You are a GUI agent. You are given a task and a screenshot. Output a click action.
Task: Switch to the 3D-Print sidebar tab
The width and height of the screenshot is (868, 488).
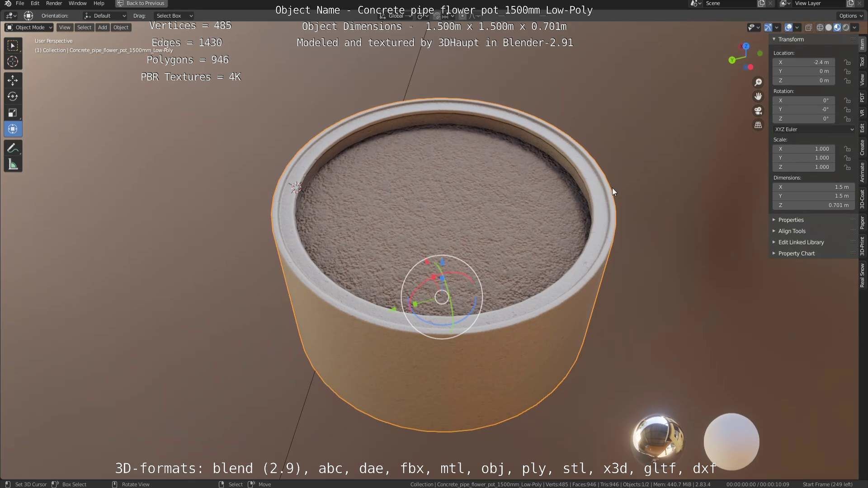(x=863, y=246)
